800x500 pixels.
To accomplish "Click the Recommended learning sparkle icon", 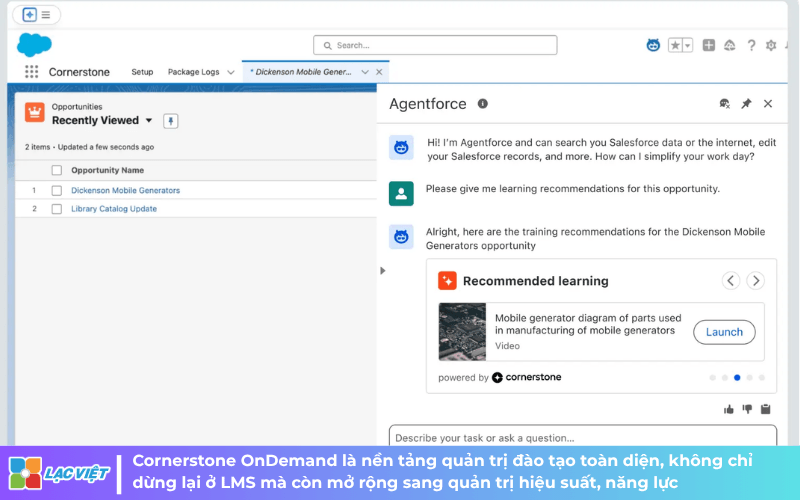I will tap(447, 281).
